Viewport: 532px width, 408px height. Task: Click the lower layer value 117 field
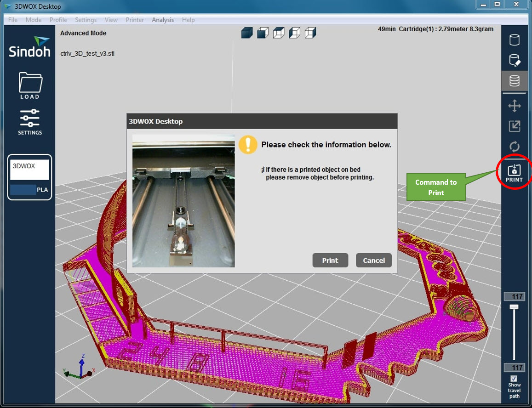(515, 368)
